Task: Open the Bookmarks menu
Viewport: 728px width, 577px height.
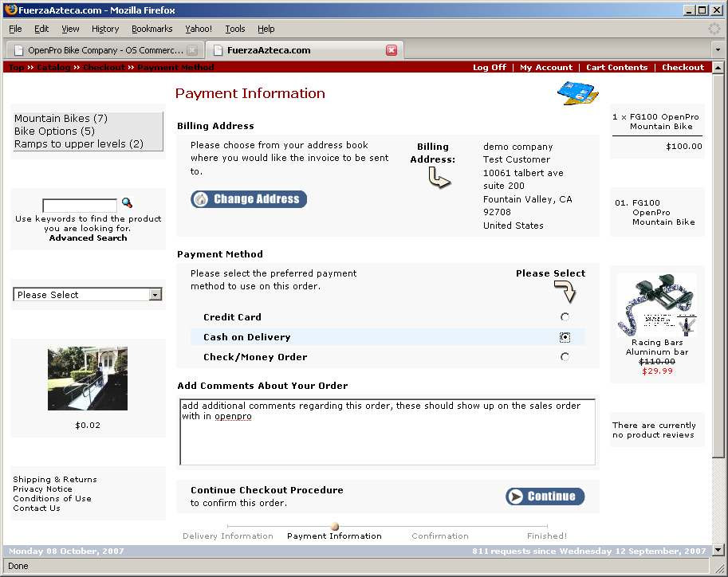Action: [x=152, y=29]
